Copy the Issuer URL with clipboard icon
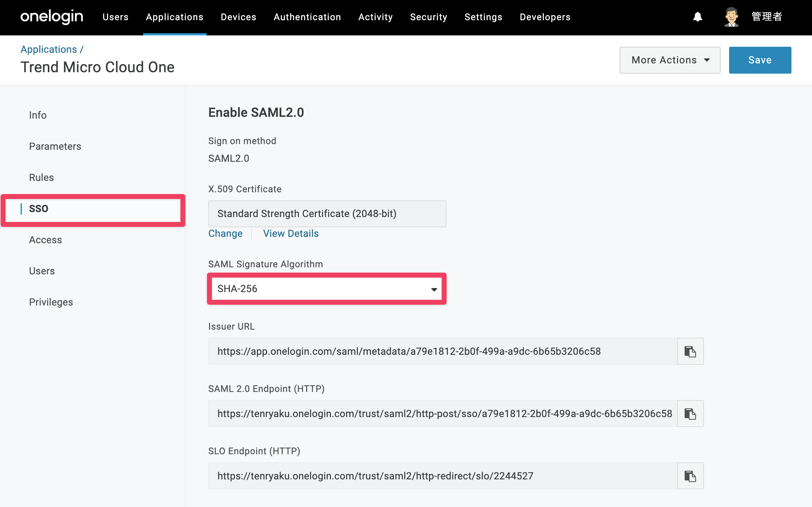812x507 pixels. coord(690,351)
